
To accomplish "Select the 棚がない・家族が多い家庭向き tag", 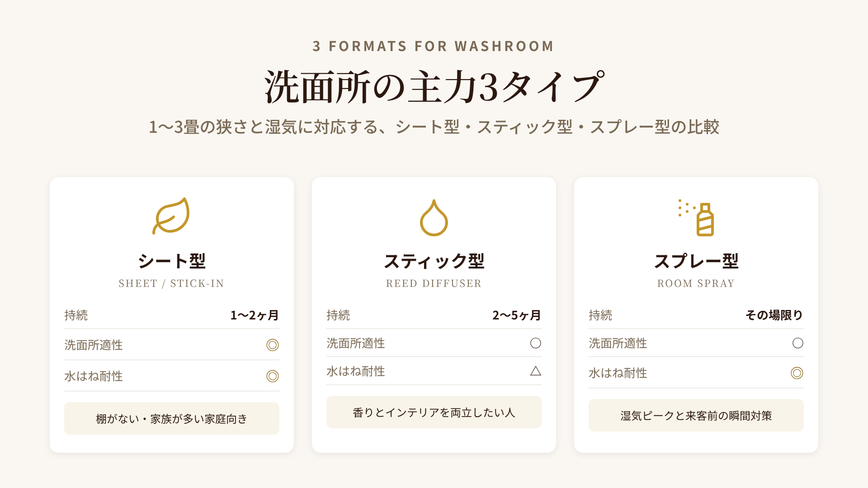I will click(172, 419).
